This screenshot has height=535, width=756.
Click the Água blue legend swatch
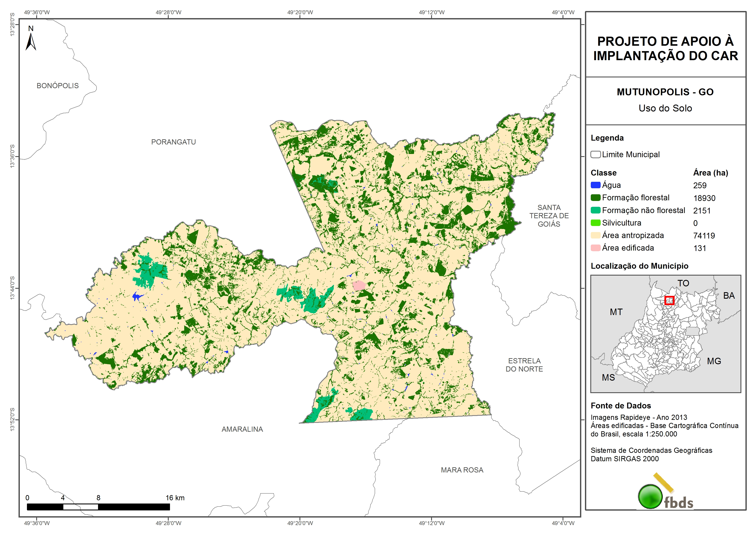point(595,185)
